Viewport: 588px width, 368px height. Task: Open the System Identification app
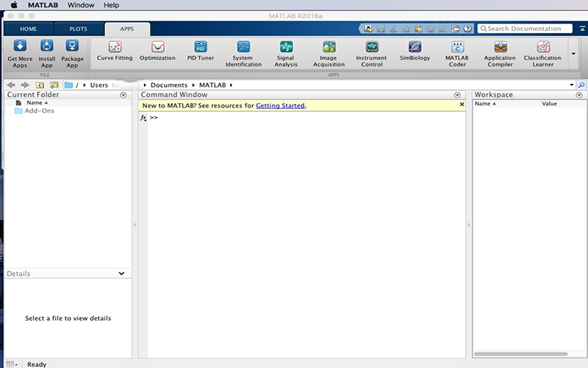tap(243, 54)
